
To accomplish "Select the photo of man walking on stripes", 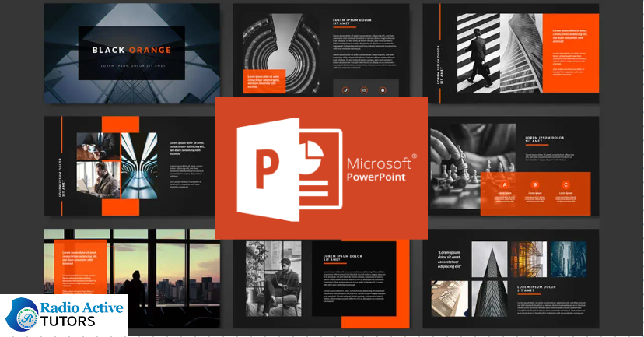I will 478,53.
